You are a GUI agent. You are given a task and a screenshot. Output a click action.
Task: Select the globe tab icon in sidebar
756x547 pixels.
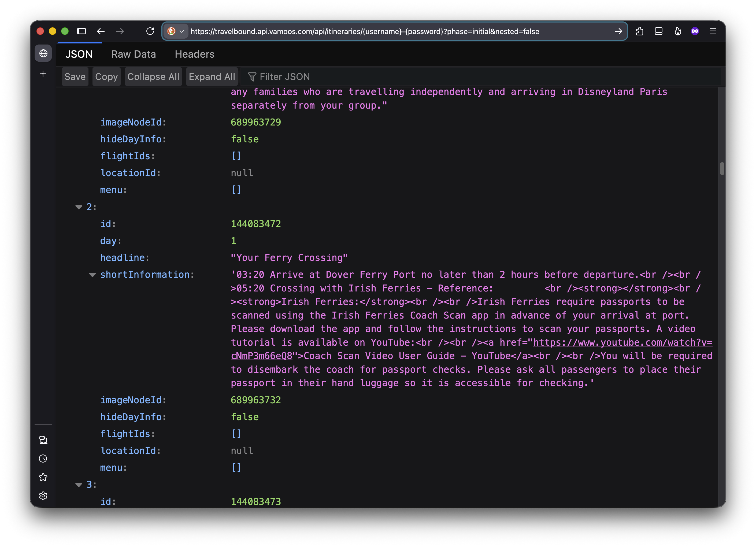(43, 53)
